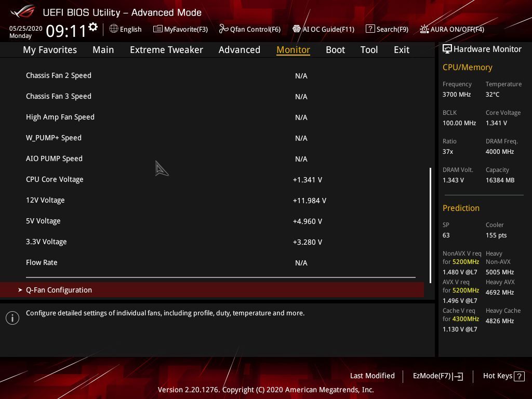Click the ROG logo icon

coord(23,12)
